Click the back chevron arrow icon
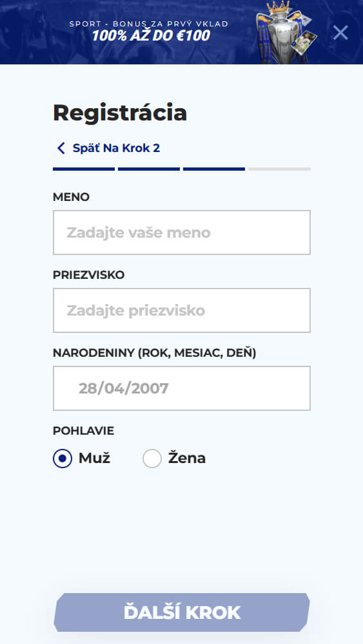Screen dimensions: 363x644 (61, 148)
